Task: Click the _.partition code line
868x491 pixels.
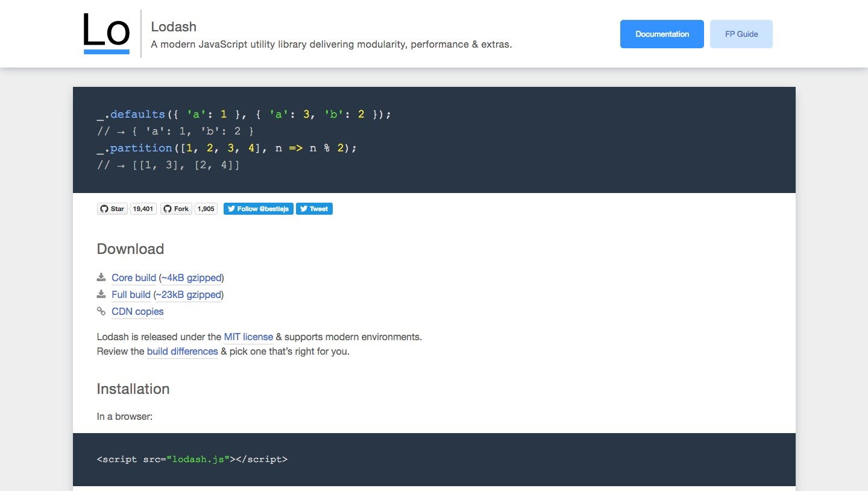Action: [x=227, y=148]
